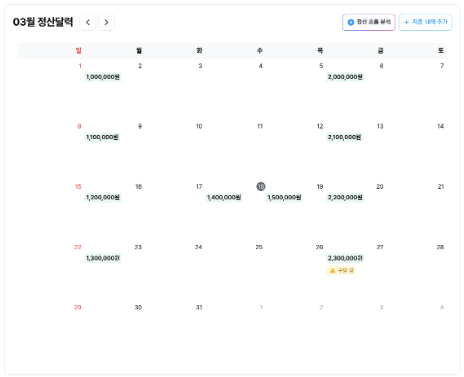Select date 26 in the calendar
The image size is (464, 377).
pyautogui.click(x=319, y=247)
